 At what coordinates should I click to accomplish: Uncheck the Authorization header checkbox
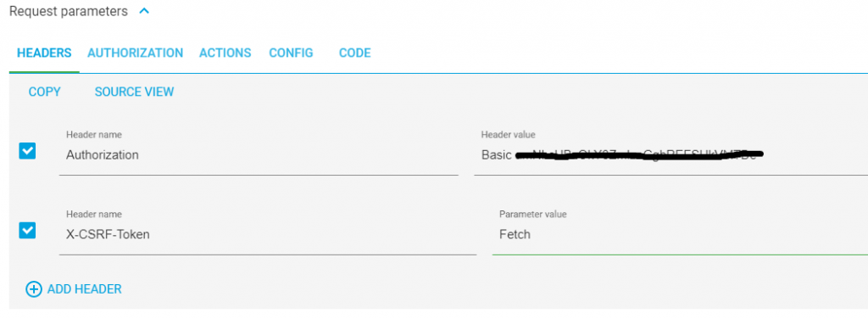coord(28,151)
